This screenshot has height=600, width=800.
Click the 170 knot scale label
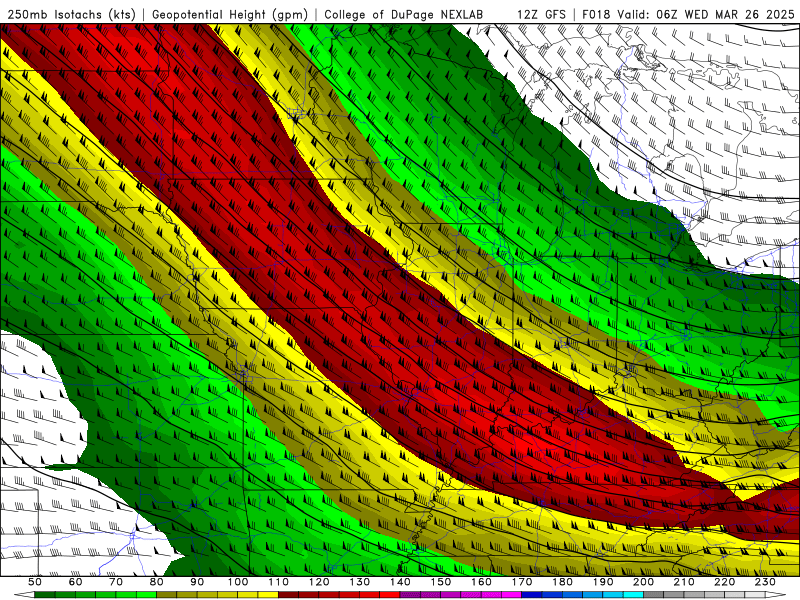pyautogui.click(x=522, y=582)
